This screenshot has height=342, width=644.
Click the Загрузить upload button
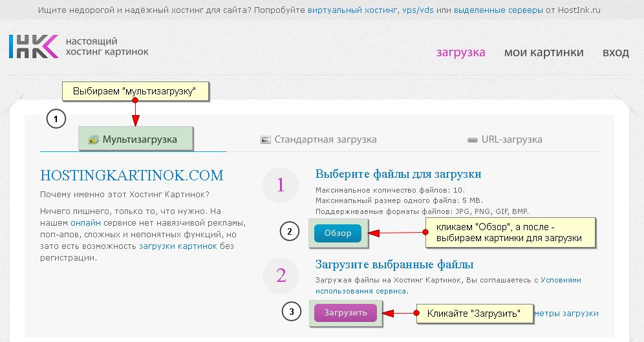click(x=345, y=313)
